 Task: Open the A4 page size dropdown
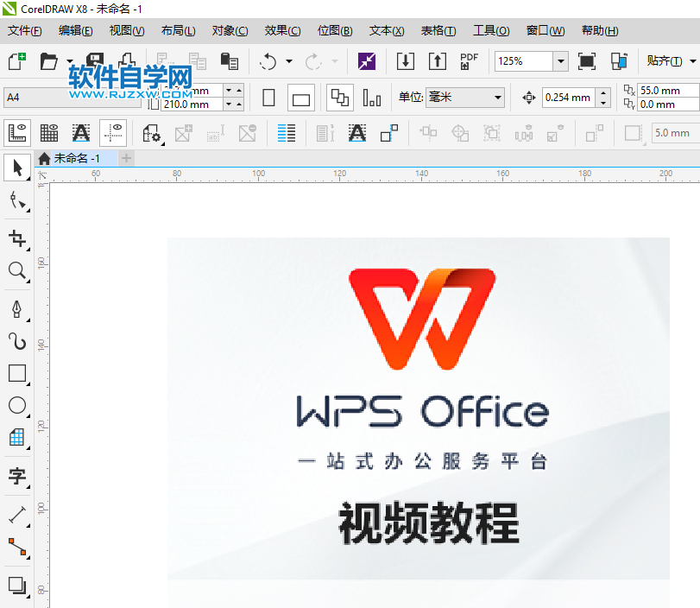pos(73,98)
